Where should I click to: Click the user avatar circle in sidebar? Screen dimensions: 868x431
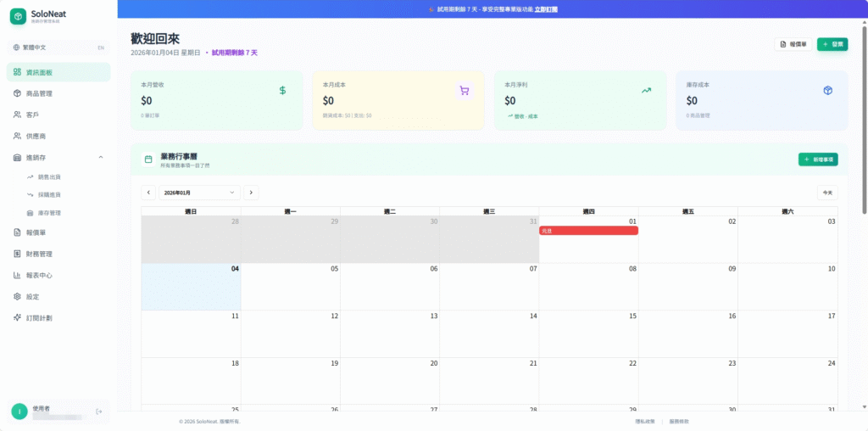coord(19,411)
